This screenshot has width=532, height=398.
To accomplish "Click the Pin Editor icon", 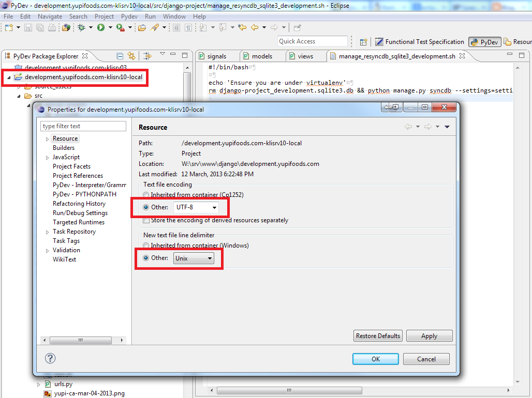I will pos(297,27).
